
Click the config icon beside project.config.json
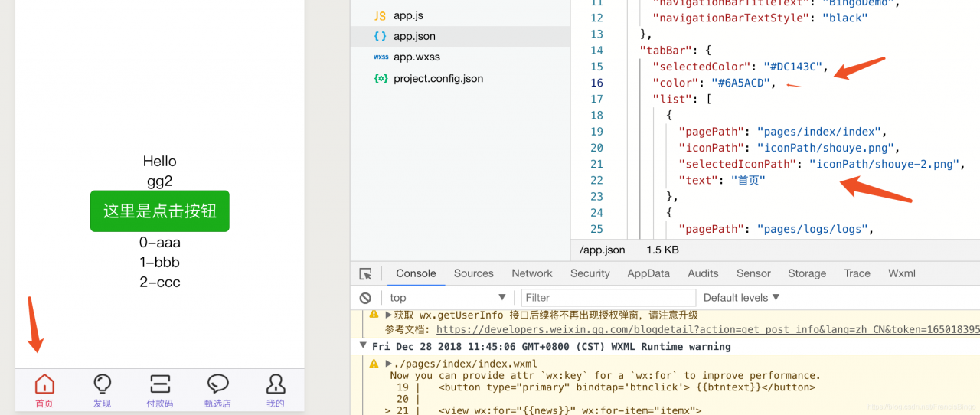[x=381, y=78]
